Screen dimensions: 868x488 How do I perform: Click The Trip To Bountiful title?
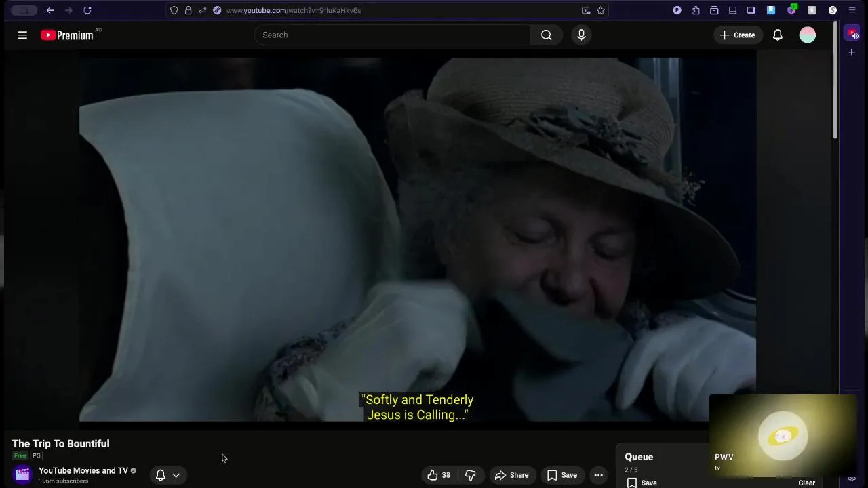pyautogui.click(x=60, y=443)
